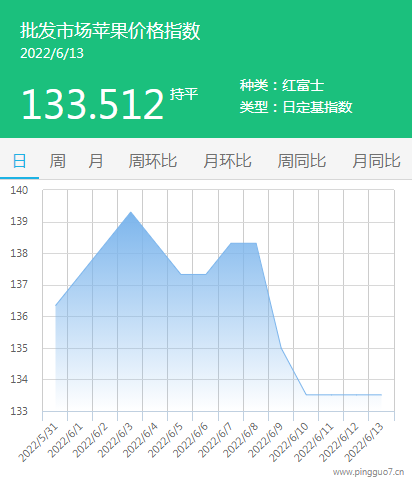Click the y-axis label 138

19,253
